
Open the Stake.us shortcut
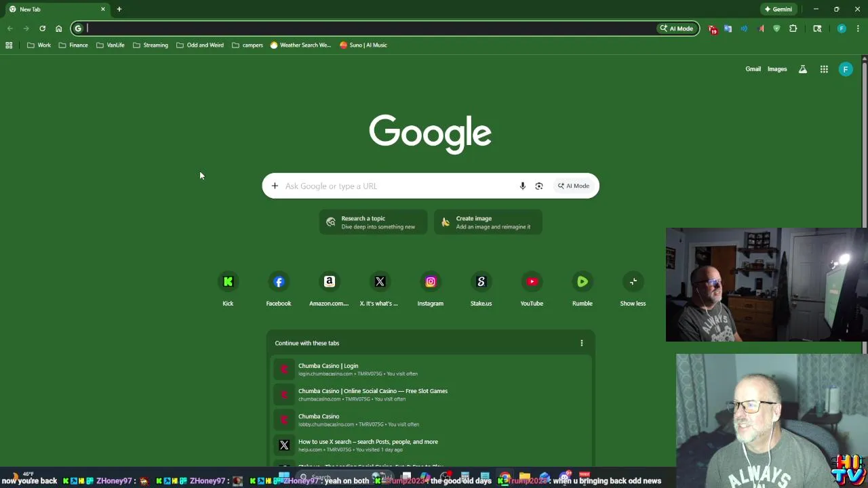(481, 289)
